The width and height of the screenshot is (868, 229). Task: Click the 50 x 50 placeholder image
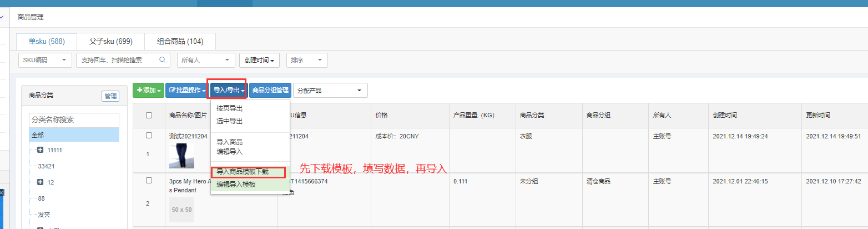tap(181, 210)
